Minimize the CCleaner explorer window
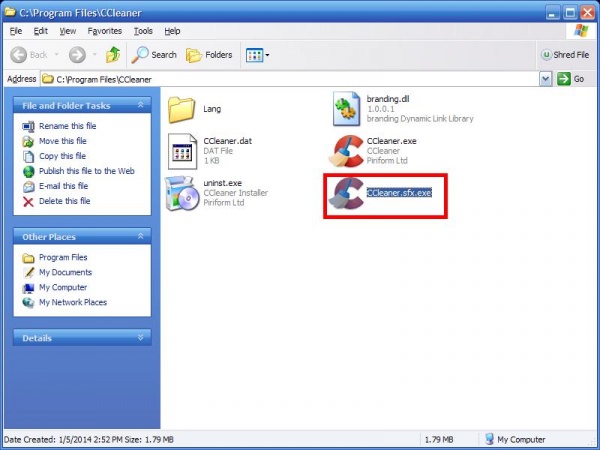The image size is (600, 450). (x=552, y=13)
